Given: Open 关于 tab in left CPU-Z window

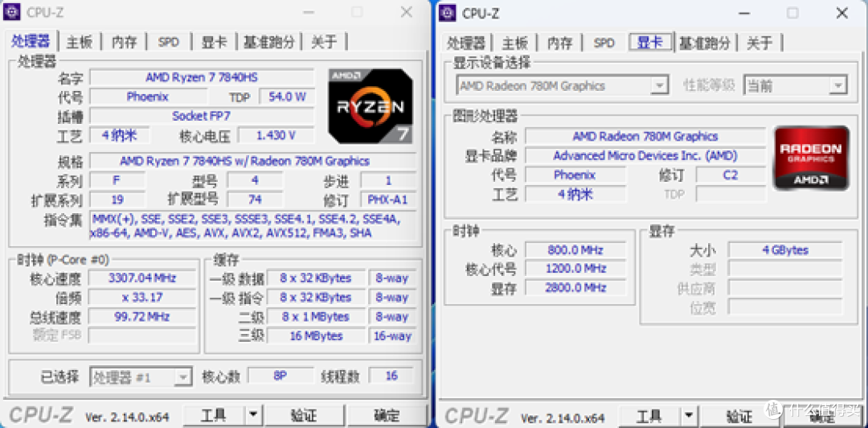Looking at the screenshot, I should [x=325, y=42].
